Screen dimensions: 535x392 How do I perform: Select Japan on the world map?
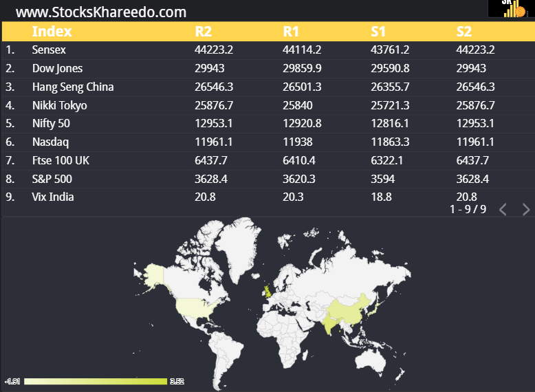point(373,308)
